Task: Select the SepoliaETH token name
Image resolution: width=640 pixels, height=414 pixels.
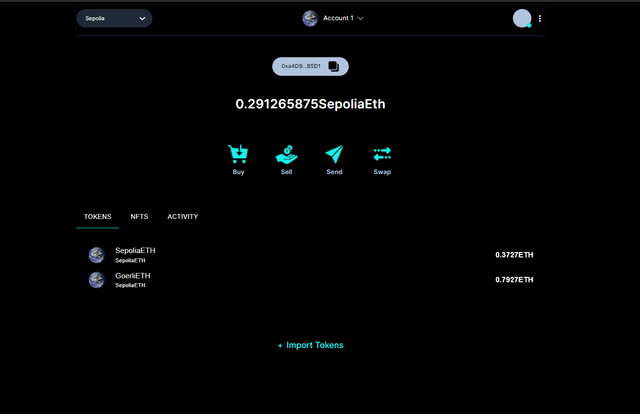Action: (135, 250)
